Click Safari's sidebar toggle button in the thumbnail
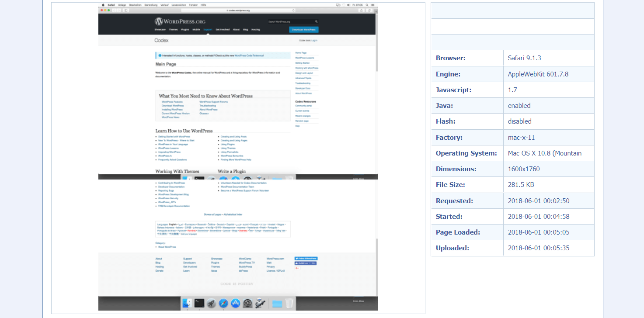Screen dimensions: 644x318 coord(126,10)
